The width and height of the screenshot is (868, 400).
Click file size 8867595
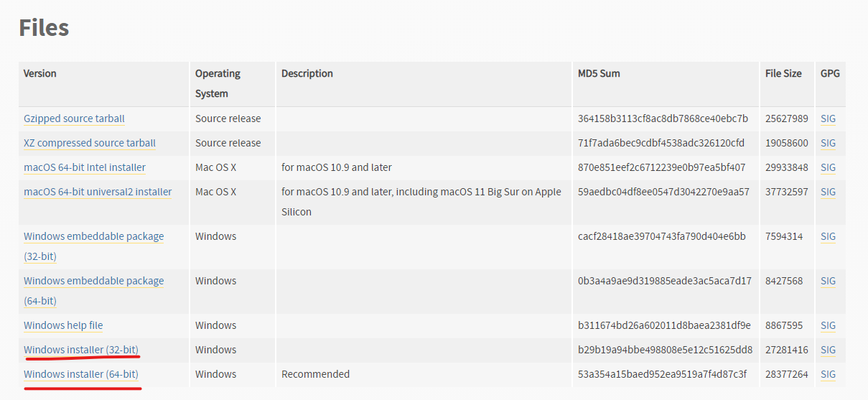pyautogui.click(x=784, y=325)
